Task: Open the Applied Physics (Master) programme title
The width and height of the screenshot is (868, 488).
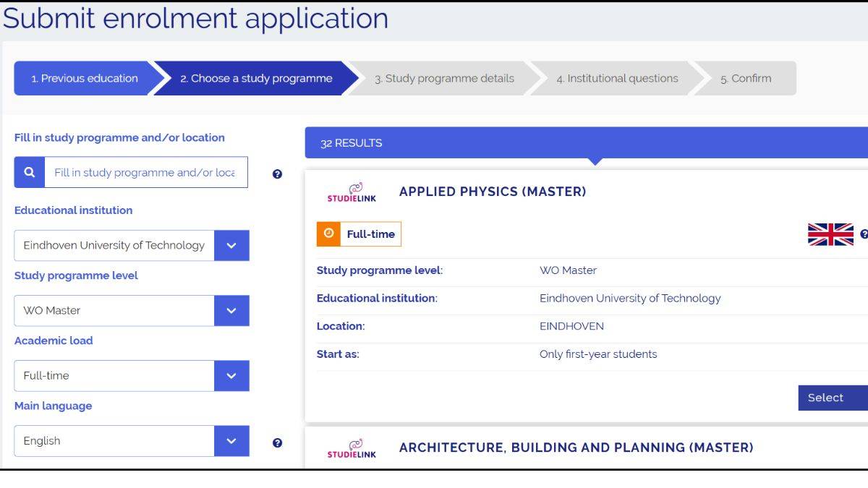Action: coord(493,192)
